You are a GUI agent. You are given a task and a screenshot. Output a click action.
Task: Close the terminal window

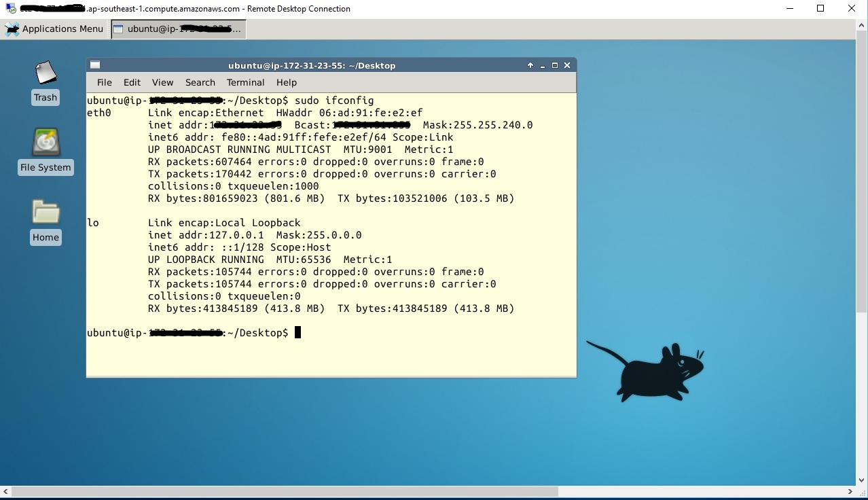[x=567, y=65]
